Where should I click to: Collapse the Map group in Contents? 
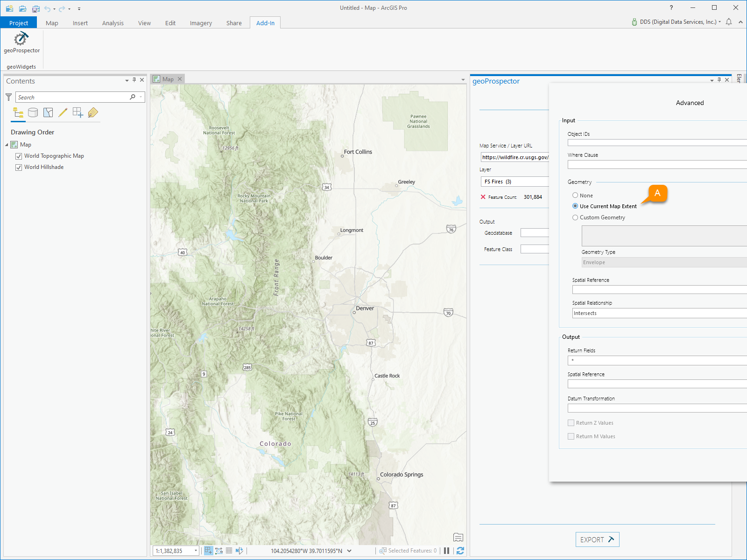point(7,145)
